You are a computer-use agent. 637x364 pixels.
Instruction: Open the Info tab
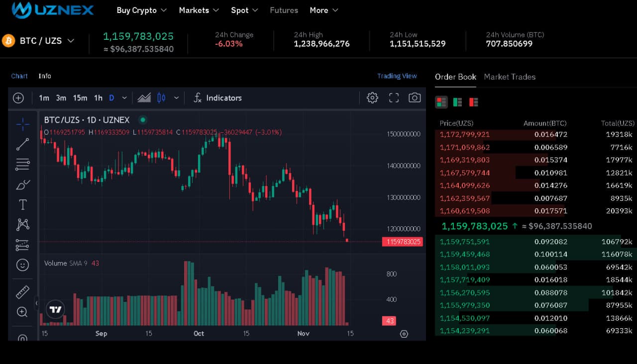tap(45, 76)
